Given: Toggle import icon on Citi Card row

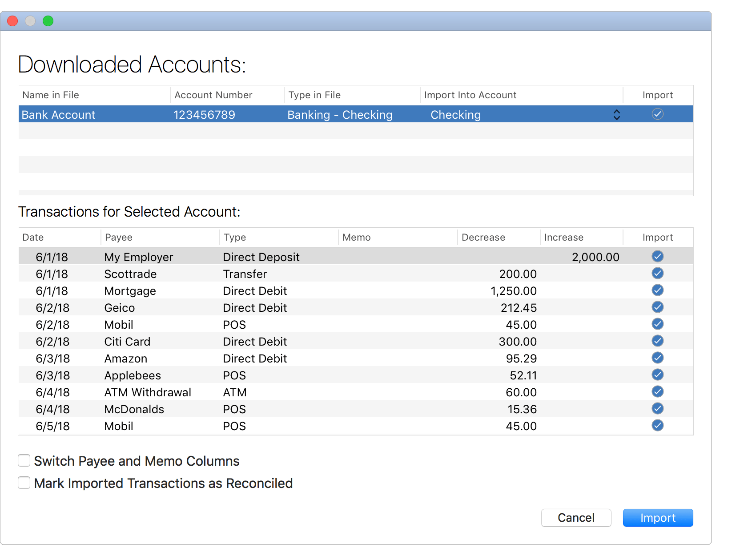Looking at the screenshot, I should point(658,341).
